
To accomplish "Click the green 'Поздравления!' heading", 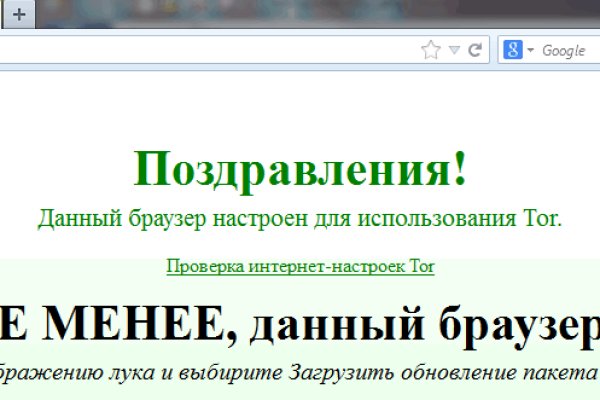I will 300,169.
